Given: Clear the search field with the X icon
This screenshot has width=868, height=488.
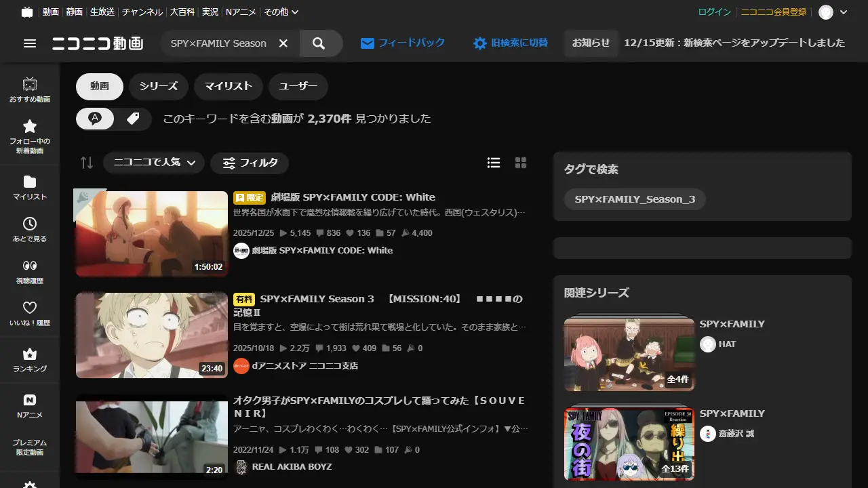Looking at the screenshot, I should click(x=283, y=43).
